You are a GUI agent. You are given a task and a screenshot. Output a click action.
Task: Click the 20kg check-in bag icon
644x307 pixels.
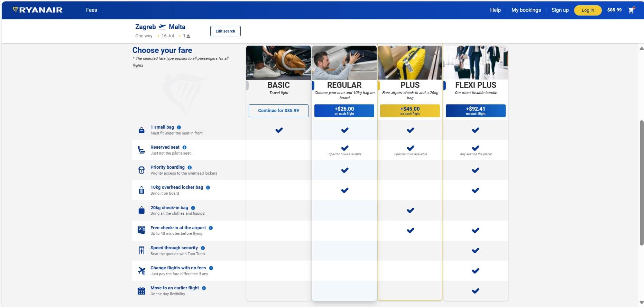pyautogui.click(x=141, y=210)
